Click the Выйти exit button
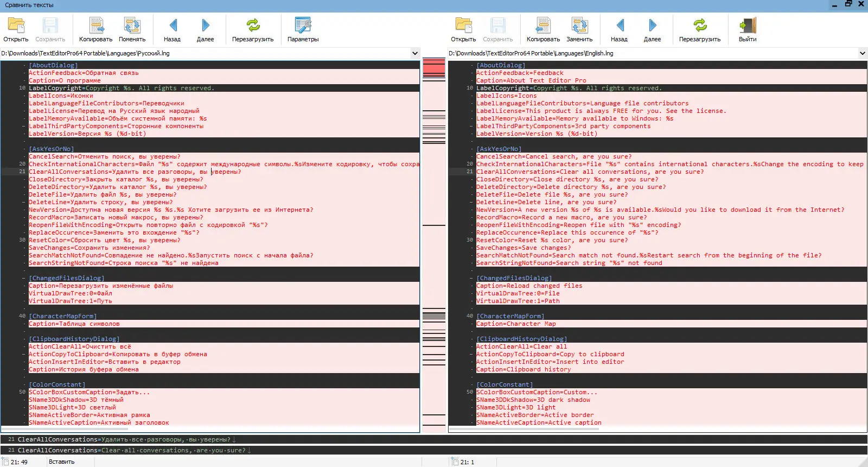Screen dimensions: 868x467 [x=748, y=29]
